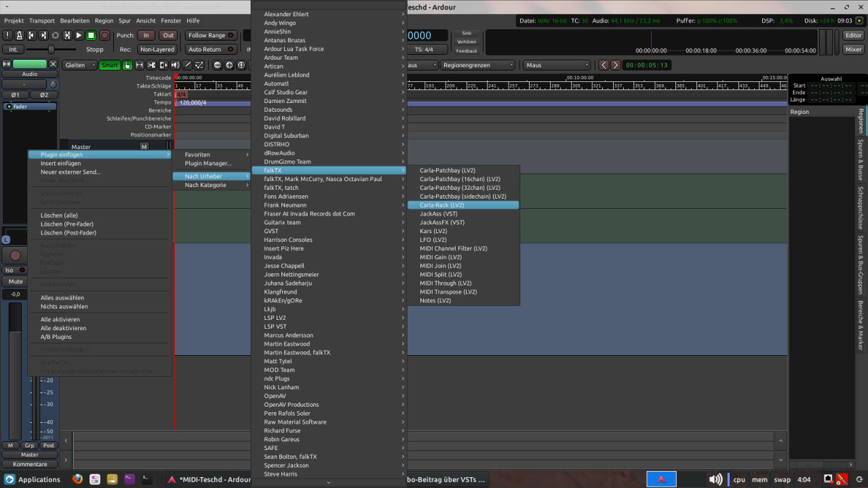The height and width of the screenshot is (488, 868).
Task: Click the Audio strip name button
Action: [30, 74]
